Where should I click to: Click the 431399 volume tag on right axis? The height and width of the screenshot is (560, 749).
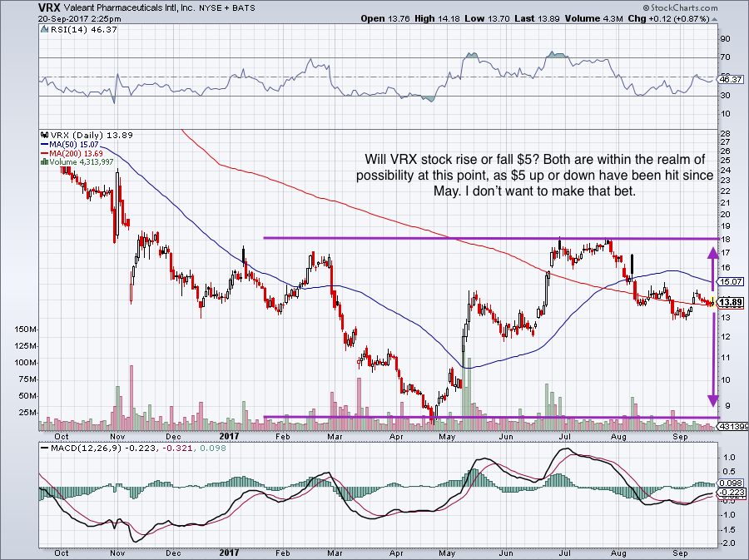tap(734, 426)
